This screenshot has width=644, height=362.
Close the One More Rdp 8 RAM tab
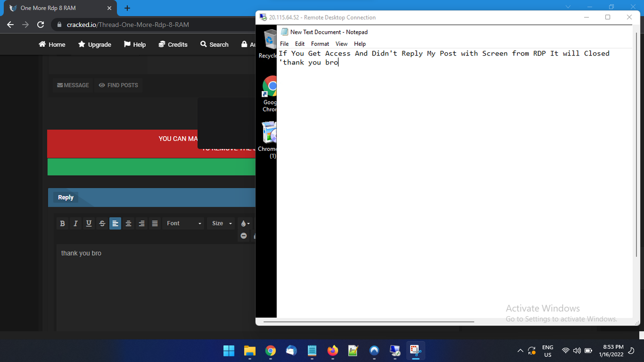point(109,8)
